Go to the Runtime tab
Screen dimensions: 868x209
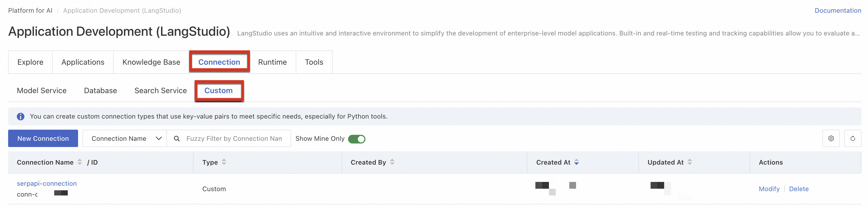(x=273, y=62)
